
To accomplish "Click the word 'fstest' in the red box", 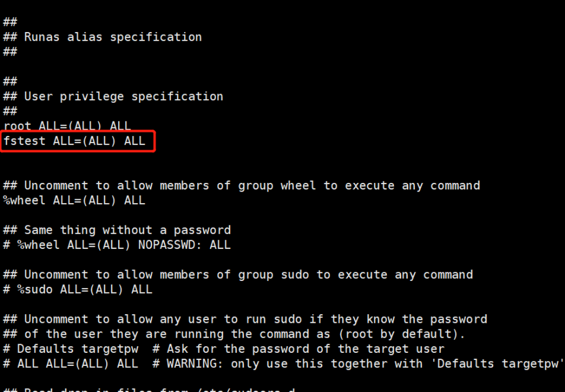I will pos(24,141).
